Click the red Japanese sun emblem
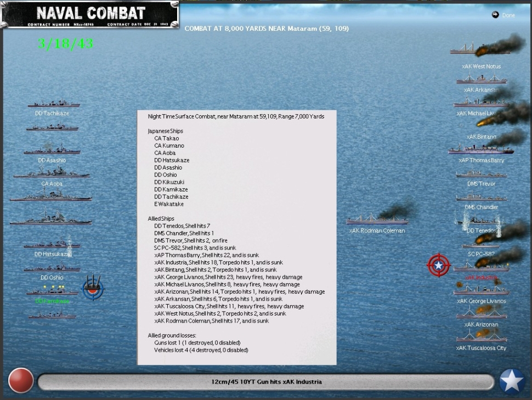The image size is (532, 400). click(21, 381)
